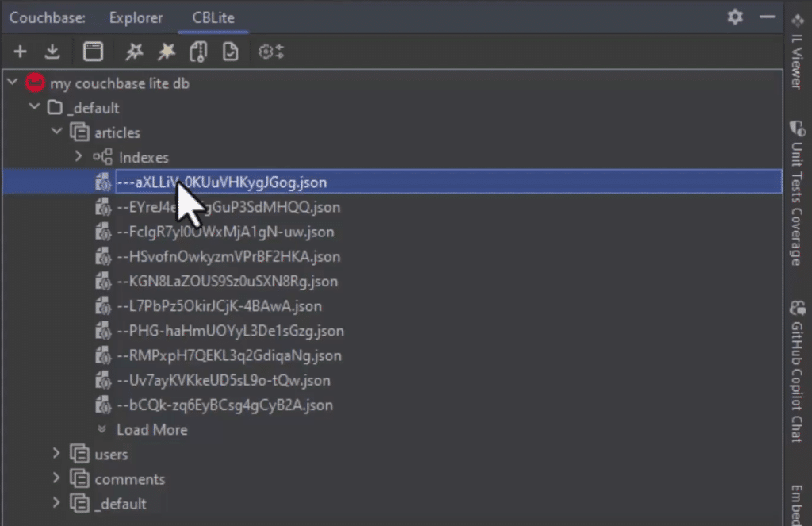Click the import download arrow icon

pos(52,52)
